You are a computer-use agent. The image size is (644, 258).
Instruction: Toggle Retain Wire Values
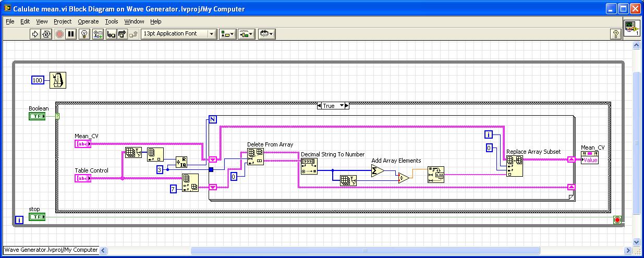click(x=98, y=34)
